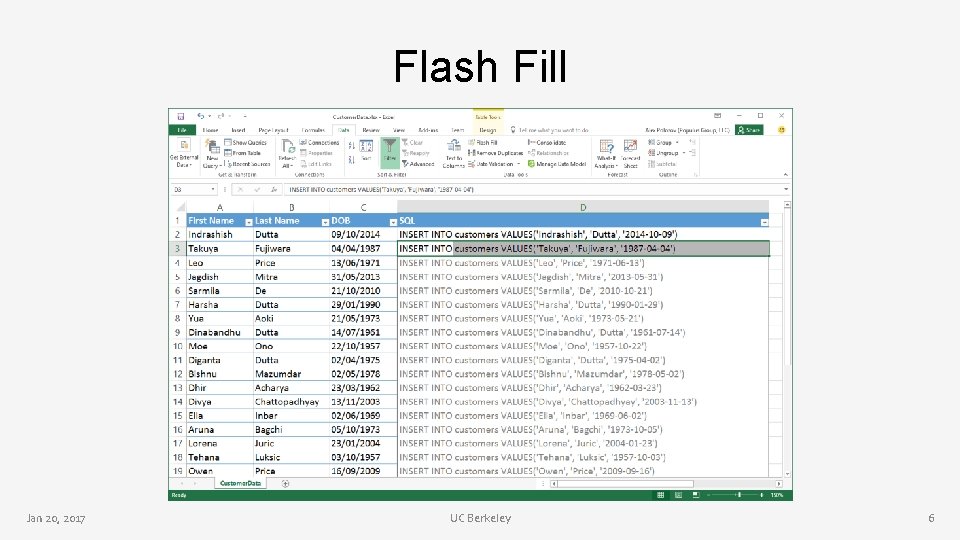The width and height of the screenshot is (960, 540).
Task: Open the Data Validation dropdown
Action: [494, 164]
